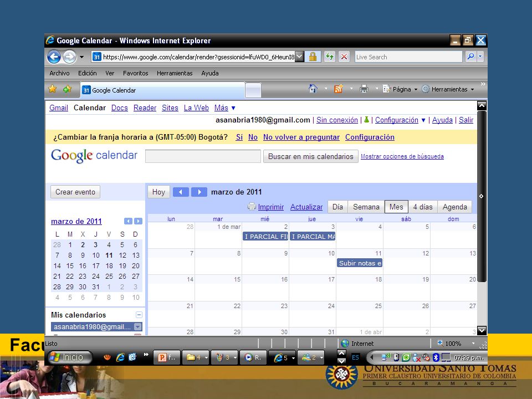Image resolution: width=532 pixels, height=399 pixels.
Task: Open the Docs link
Action: point(120,108)
